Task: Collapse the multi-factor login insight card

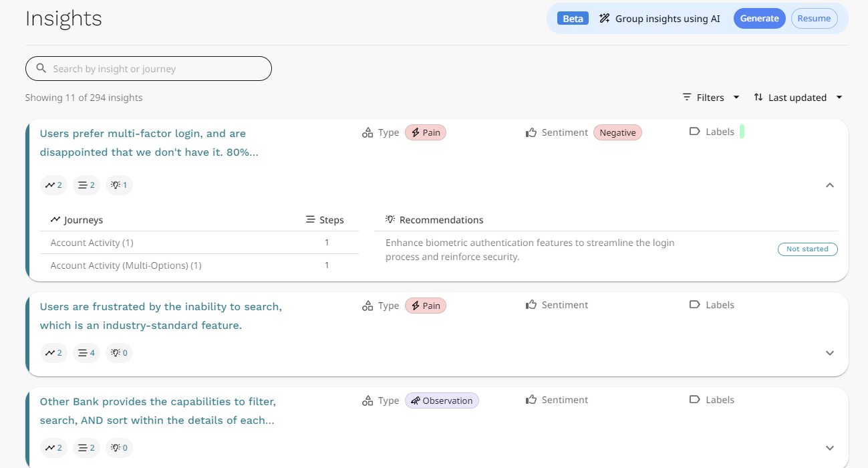Action: click(x=829, y=185)
